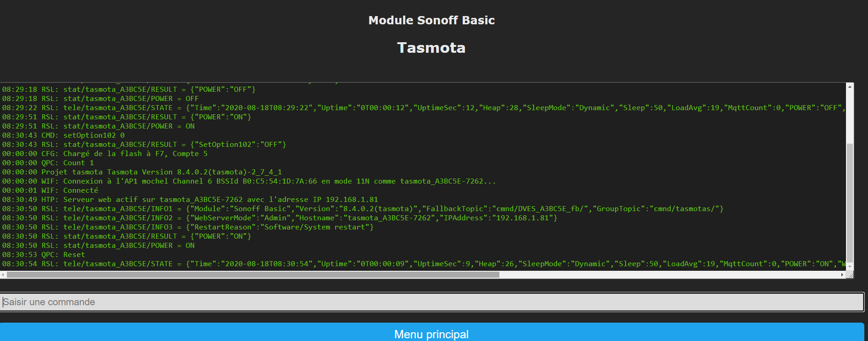This screenshot has height=341, width=868.
Task: Click log line 'CFG: Chargé de la flash'
Action: coord(105,153)
